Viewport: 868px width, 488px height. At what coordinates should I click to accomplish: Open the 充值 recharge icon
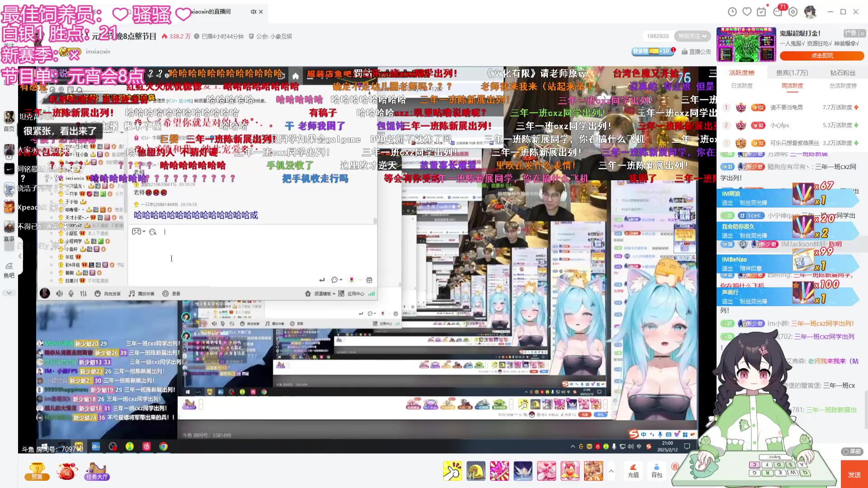[x=633, y=470]
